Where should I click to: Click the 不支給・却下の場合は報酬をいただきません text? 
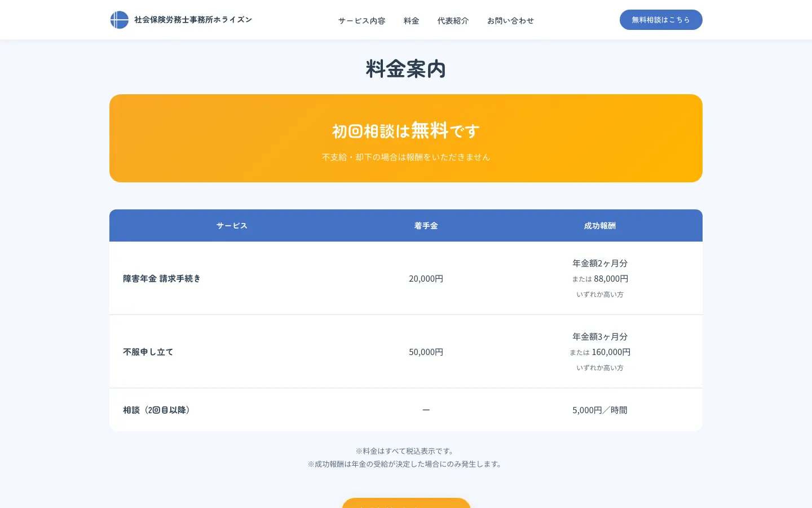pyautogui.click(x=406, y=157)
